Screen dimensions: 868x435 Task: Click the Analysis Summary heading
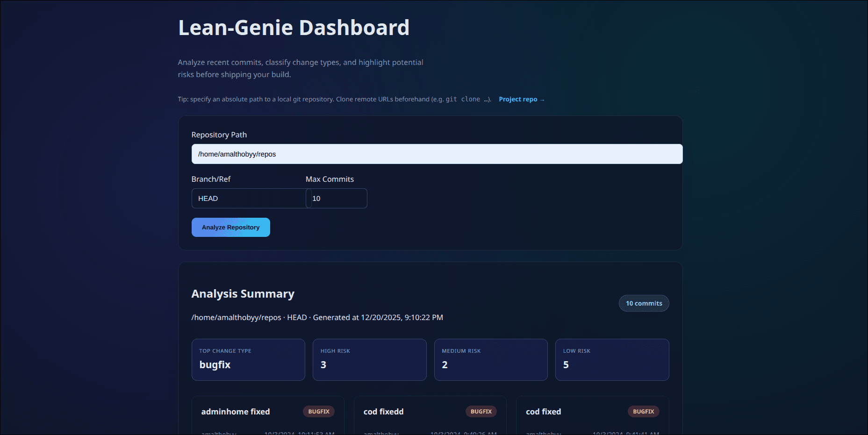[243, 293]
